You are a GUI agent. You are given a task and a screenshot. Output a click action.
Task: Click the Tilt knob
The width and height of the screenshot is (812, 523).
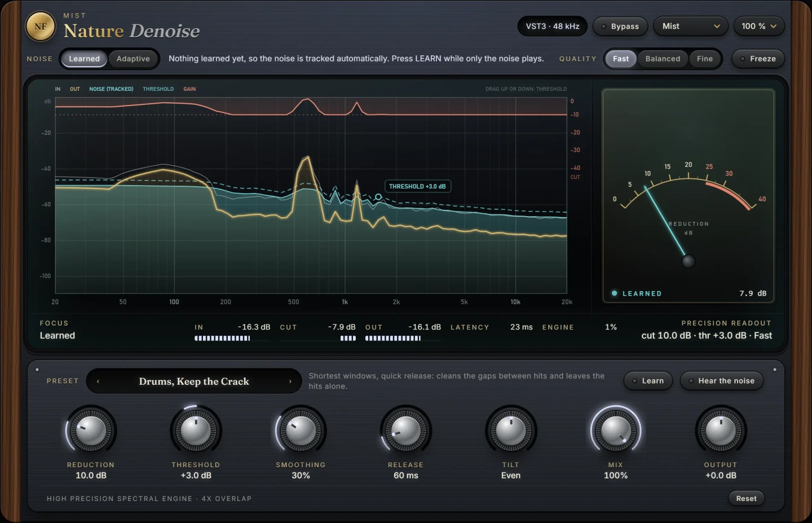[x=511, y=431]
